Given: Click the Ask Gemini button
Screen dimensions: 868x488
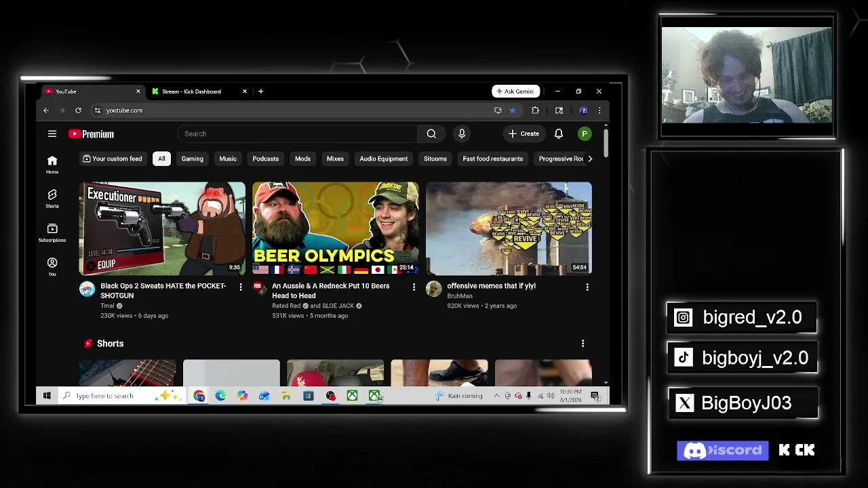Looking at the screenshot, I should pos(515,91).
